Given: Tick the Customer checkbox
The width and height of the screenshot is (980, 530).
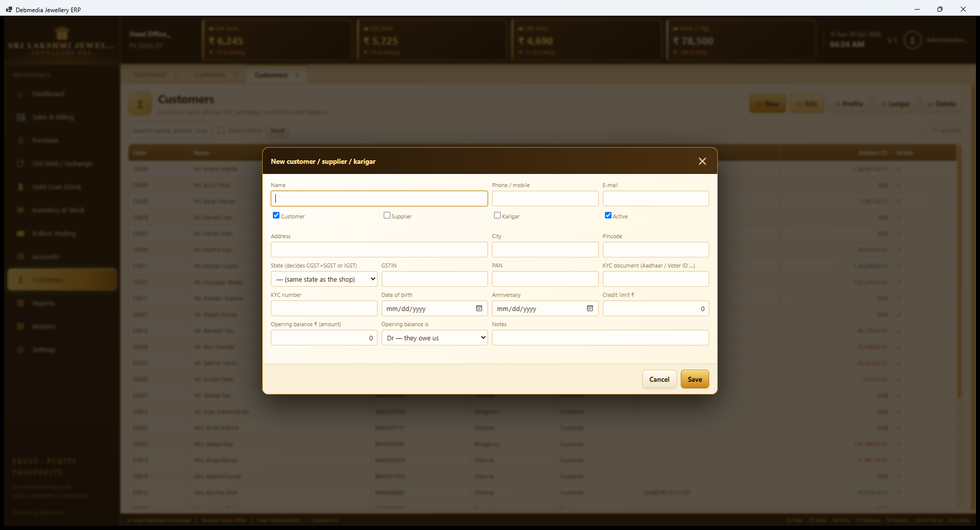Looking at the screenshot, I should [x=276, y=215].
